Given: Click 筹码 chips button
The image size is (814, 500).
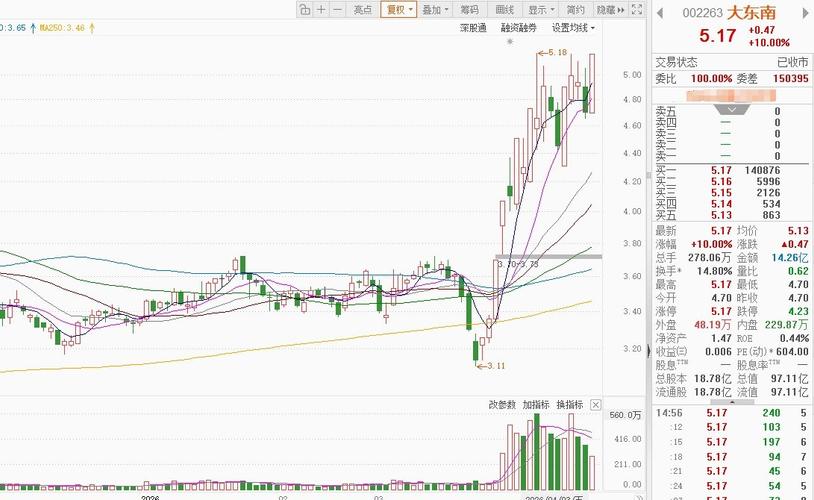Looking at the screenshot, I should [470, 9].
